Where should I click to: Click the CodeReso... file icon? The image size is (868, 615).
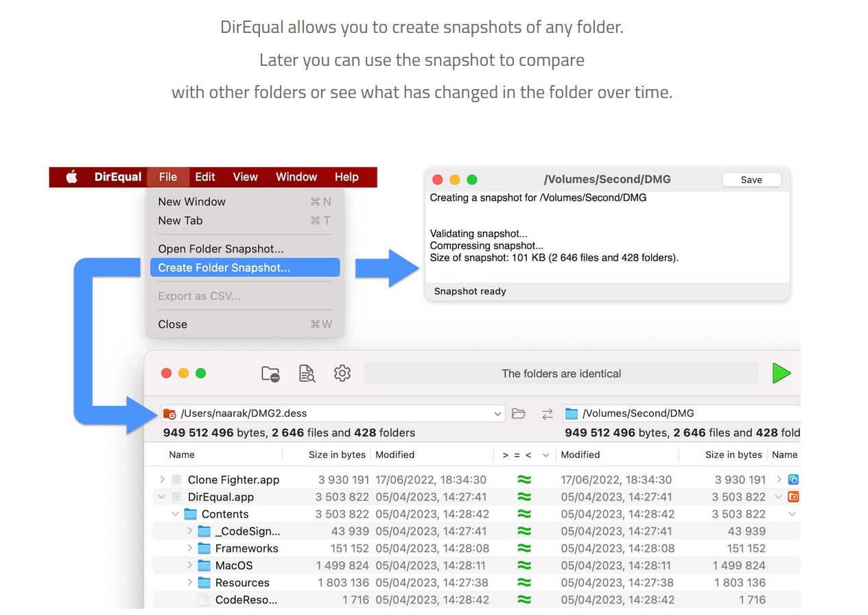click(204, 600)
